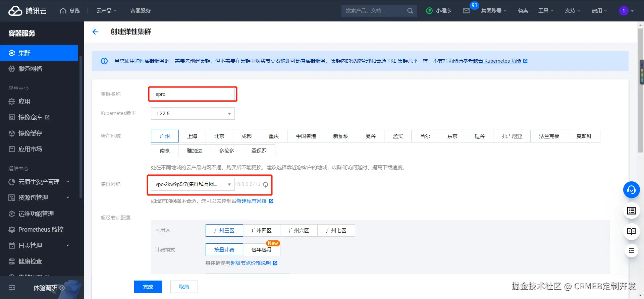Open the Kubernetes version dropdown
Screen dimensions: 644x299
pyautogui.click(x=193, y=114)
